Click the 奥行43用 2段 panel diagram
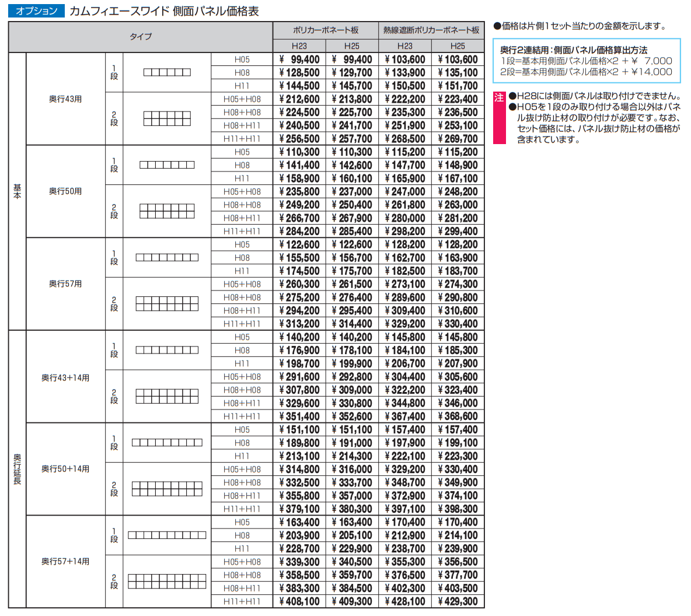This screenshot has height=616, width=691. 168,118
